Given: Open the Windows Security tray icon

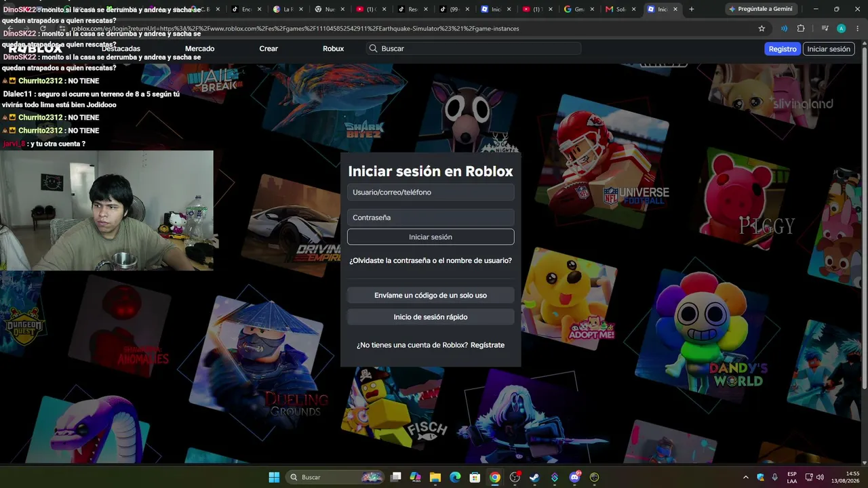Looking at the screenshot, I should pyautogui.click(x=760, y=477).
